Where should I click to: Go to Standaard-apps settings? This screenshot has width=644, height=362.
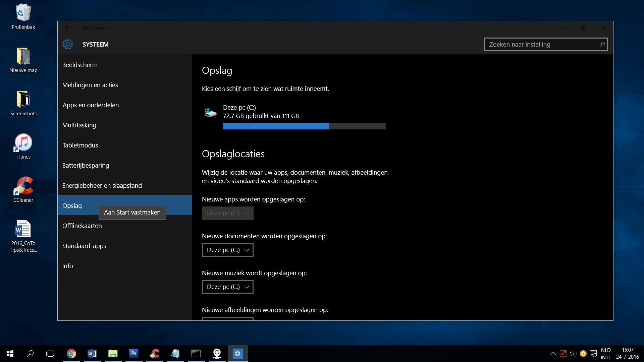point(84,246)
